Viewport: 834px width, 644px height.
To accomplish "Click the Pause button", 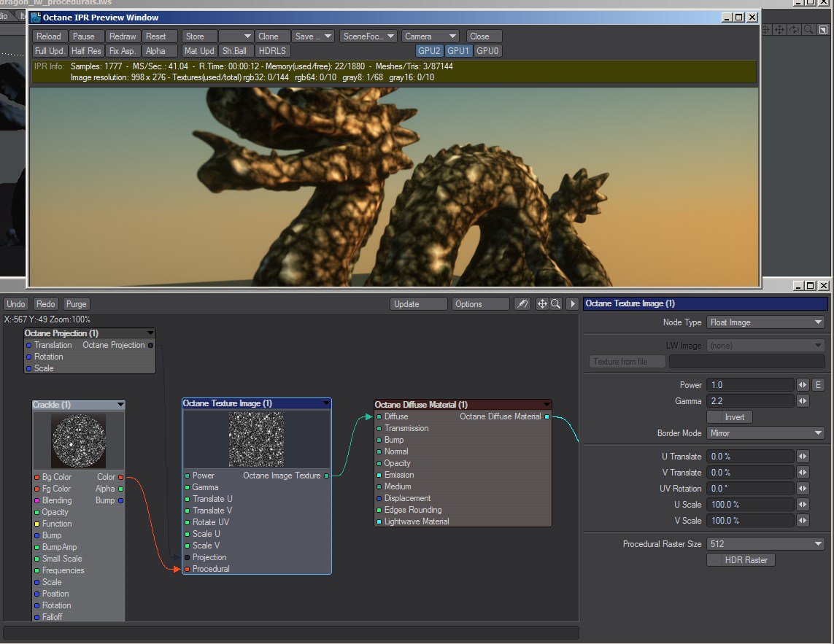I will click(85, 36).
